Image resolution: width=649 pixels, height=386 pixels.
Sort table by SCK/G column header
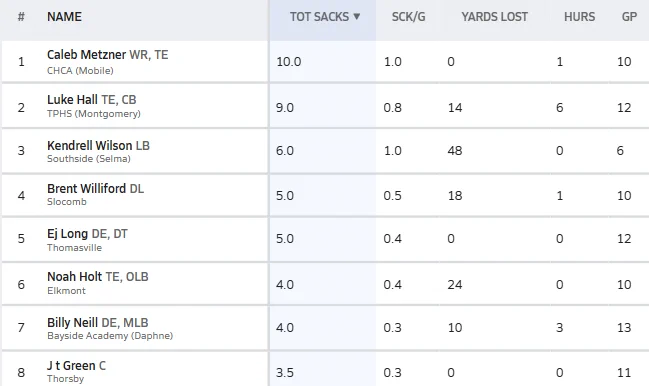click(408, 17)
